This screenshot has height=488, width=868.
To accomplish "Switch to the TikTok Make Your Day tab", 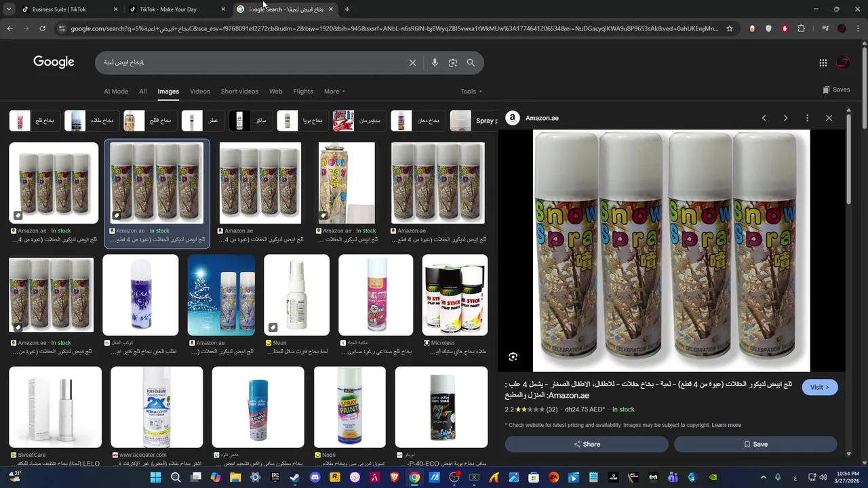I will coord(178,9).
